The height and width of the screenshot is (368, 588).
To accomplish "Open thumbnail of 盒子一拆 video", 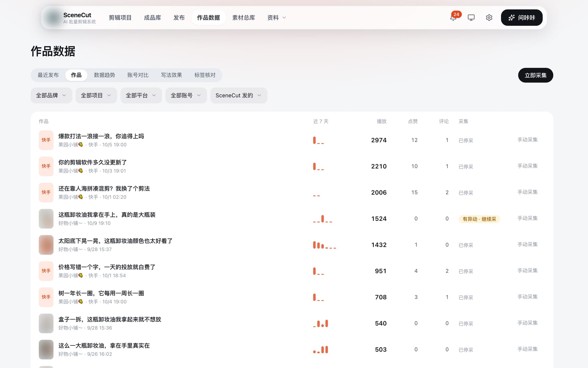I will pyautogui.click(x=46, y=323).
